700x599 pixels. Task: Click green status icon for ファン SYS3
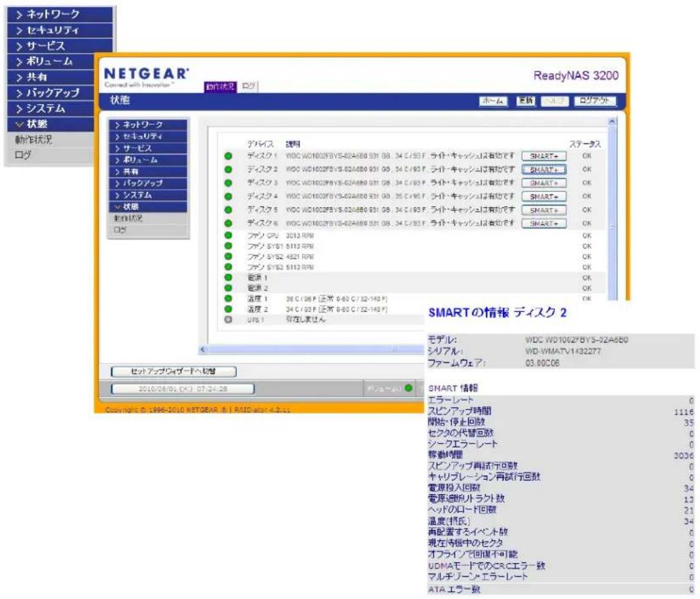pos(228,267)
